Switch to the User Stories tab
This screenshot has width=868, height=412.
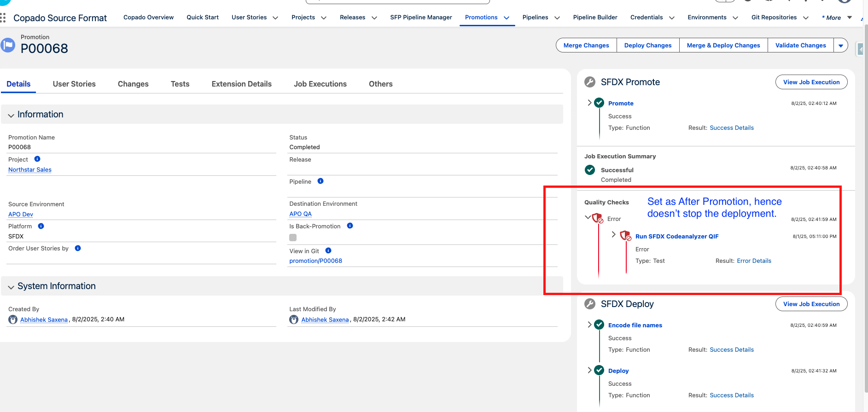click(74, 84)
